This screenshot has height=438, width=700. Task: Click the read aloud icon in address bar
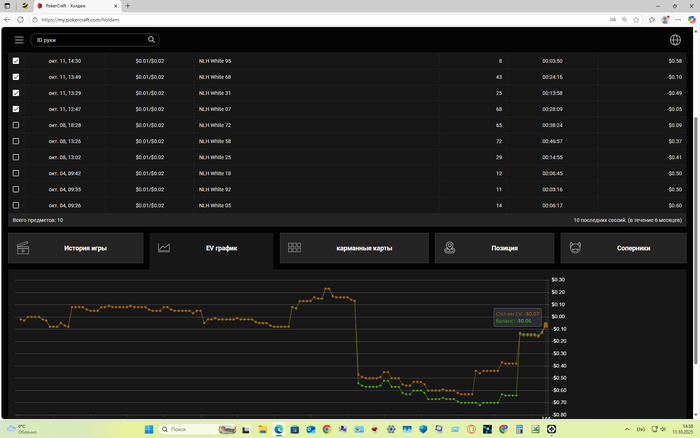(612, 20)
